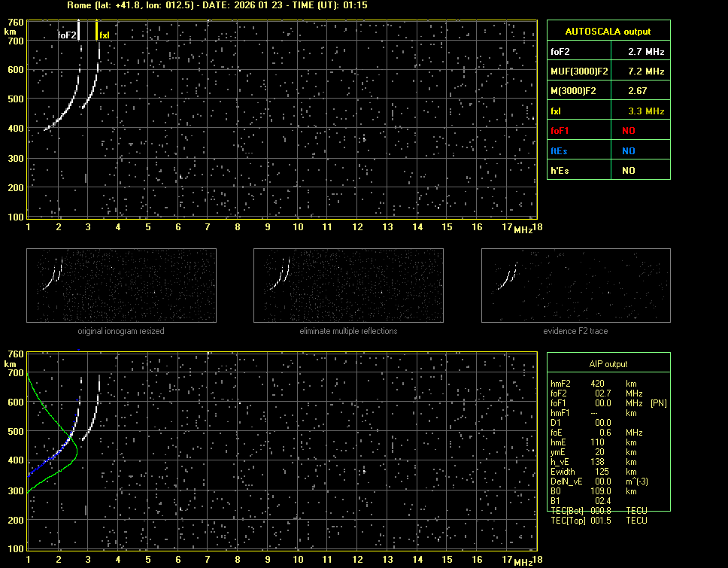
Task: Select the M(3000)F2 value 2.67
Action: click(x=639, y=91)
